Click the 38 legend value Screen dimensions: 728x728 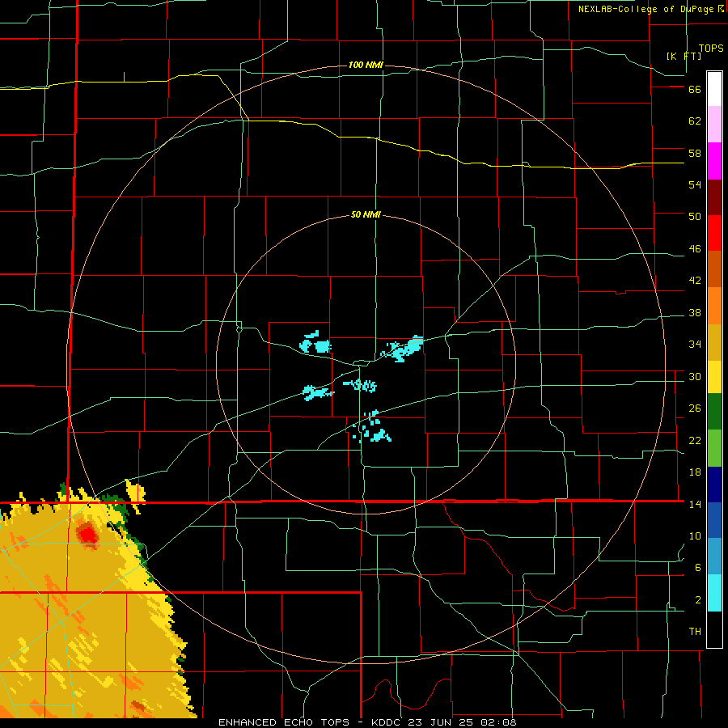pyautogui.click(x=695, y=313)
